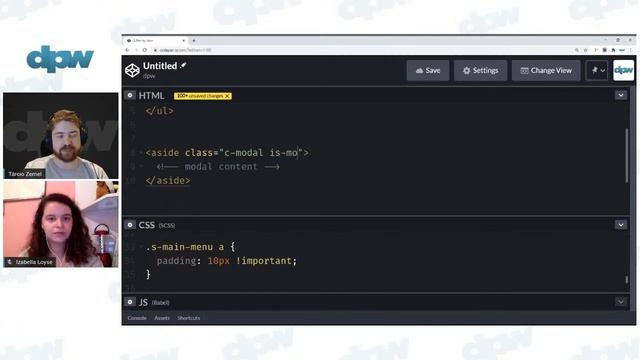The image size is (640, 360).
Task: Select the Izabella Loyse video feed
Action: (x=61, y=224)
